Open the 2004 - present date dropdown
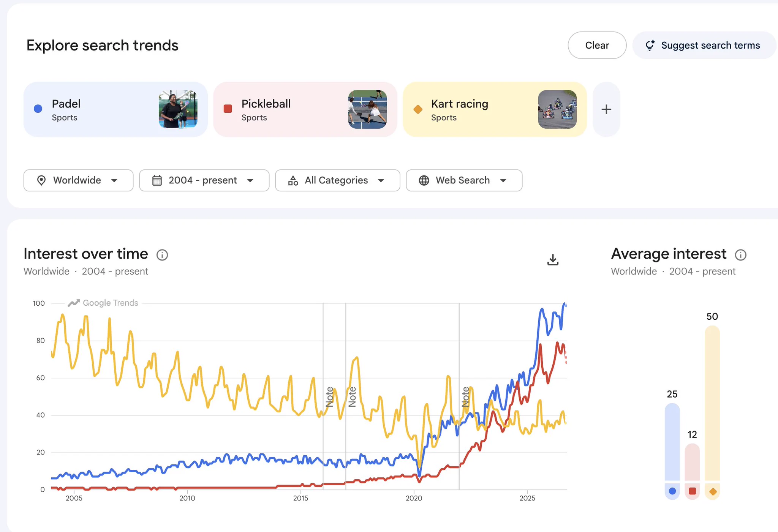778x532 pixels. tap(204, 180)
